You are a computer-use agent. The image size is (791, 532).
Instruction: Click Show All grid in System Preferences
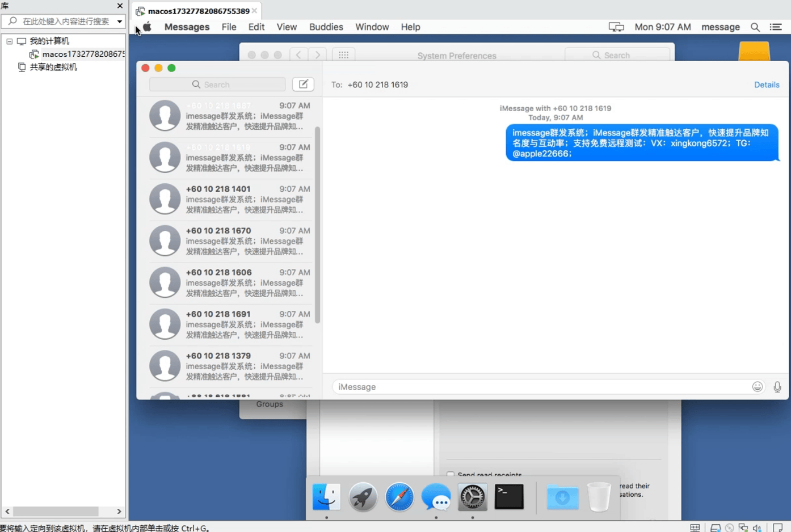pos(343,55)
